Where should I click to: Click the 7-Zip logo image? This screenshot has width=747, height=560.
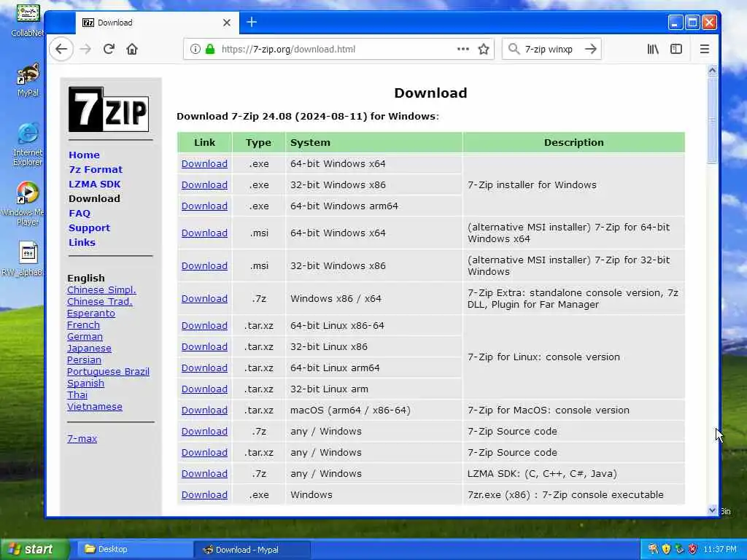[x=109, y=109]
